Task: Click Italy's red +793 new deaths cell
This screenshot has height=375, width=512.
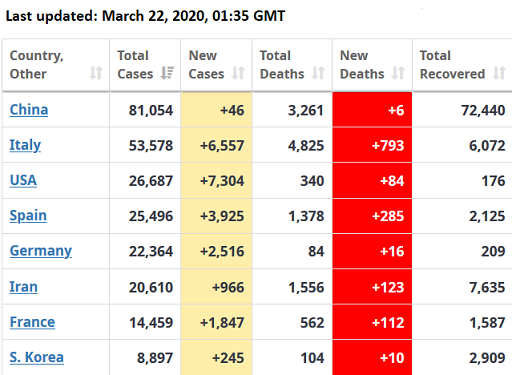Action: (372, 145)
